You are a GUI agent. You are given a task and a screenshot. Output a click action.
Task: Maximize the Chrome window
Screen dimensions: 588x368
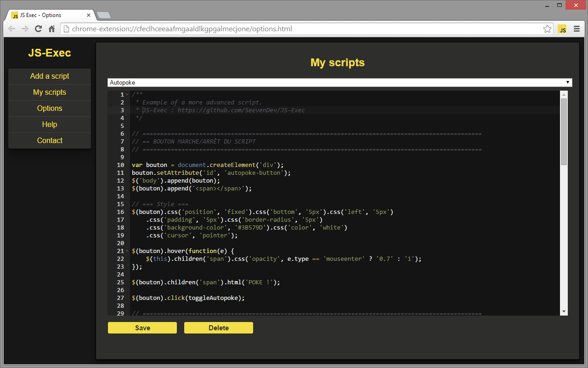[560, 6]
